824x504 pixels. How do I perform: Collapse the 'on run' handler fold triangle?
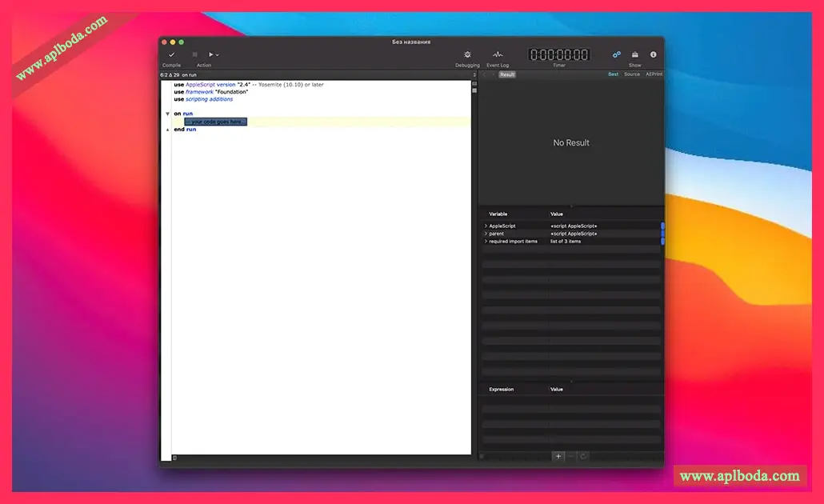(x=168, y=114)
